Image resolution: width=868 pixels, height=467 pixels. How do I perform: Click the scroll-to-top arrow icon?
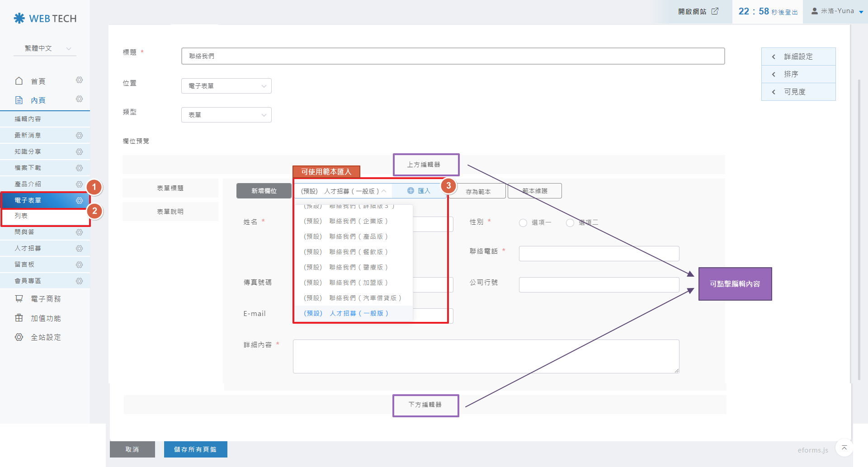click(x=844, y=448)
